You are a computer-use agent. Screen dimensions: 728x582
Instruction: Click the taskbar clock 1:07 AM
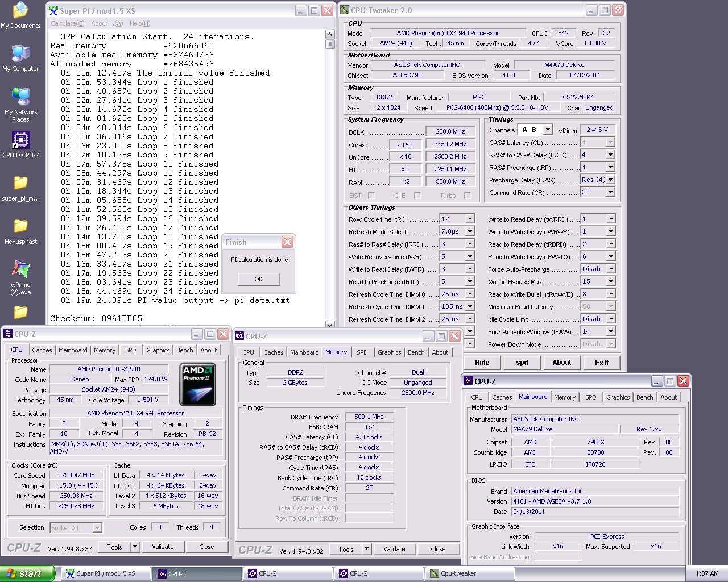tap(707, 573)
